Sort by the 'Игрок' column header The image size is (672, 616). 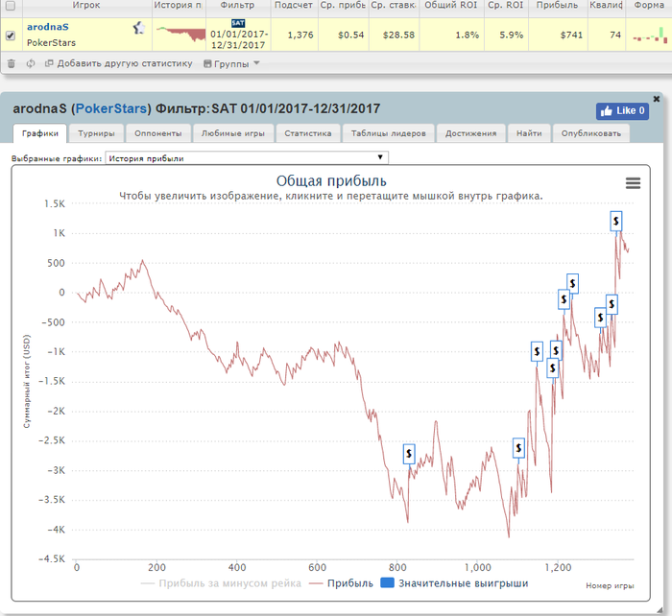[x=86, y=5]
